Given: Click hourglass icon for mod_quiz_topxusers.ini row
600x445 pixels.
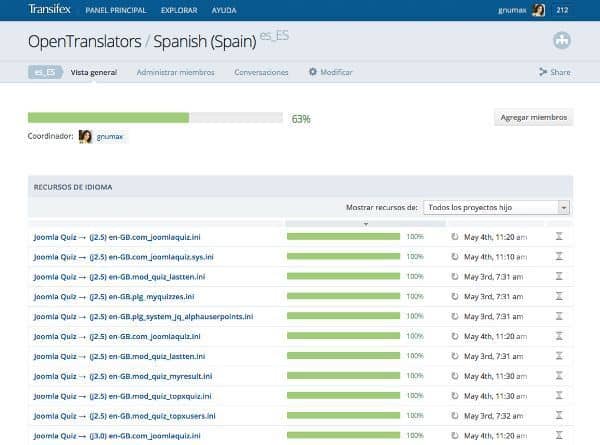Looking at the screenshot, I should point(559,415).
